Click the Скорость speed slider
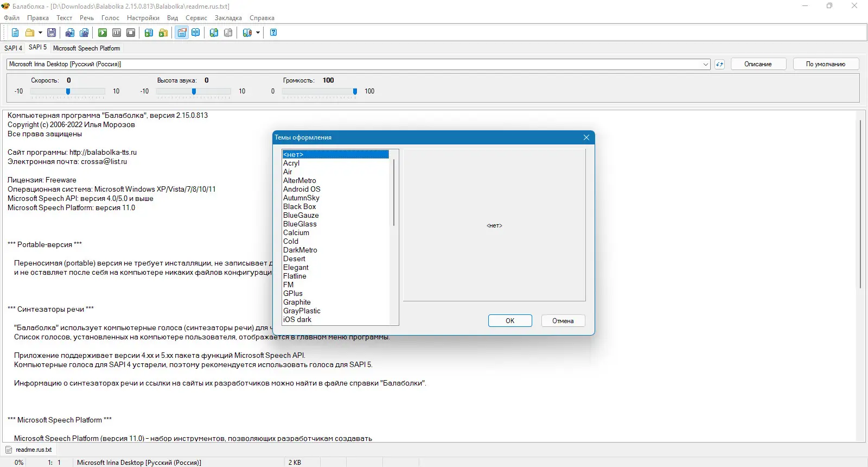This screenshot has height=467, width=868. coord(68,92)
